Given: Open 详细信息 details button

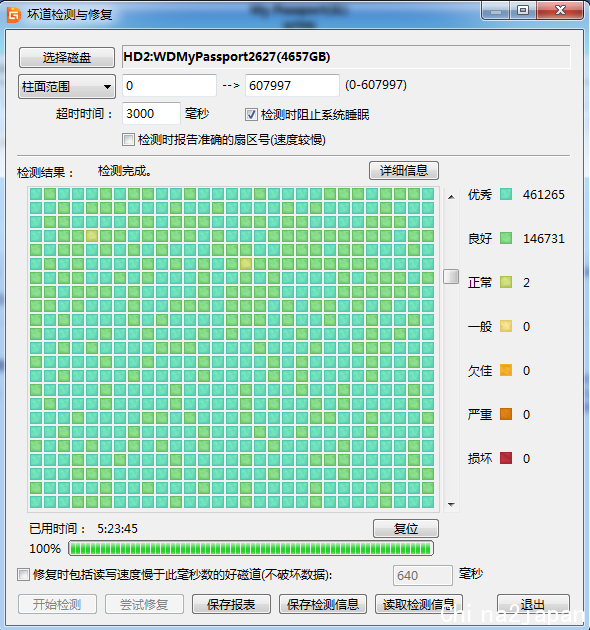Looking at the screenshot, I should pos(404,171).
